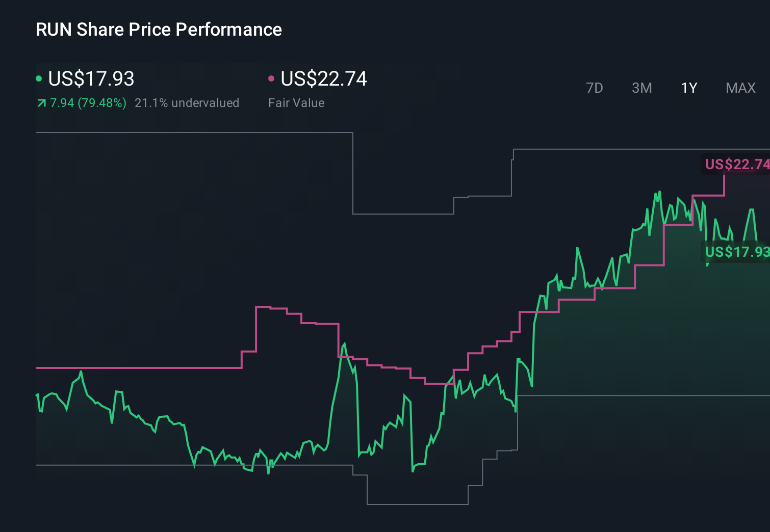Click the pink Fair Value legend dot
Screen dimensions: 770x532
tap(272, 78)
